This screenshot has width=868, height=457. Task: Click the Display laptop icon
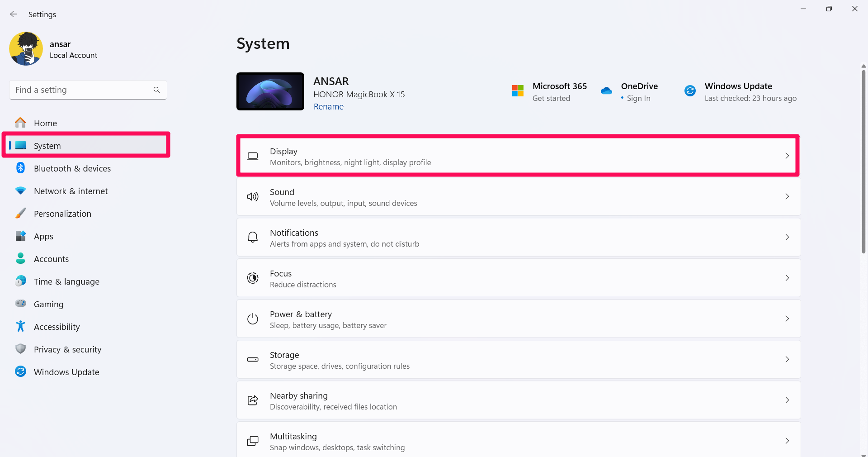tap(253, 156)
